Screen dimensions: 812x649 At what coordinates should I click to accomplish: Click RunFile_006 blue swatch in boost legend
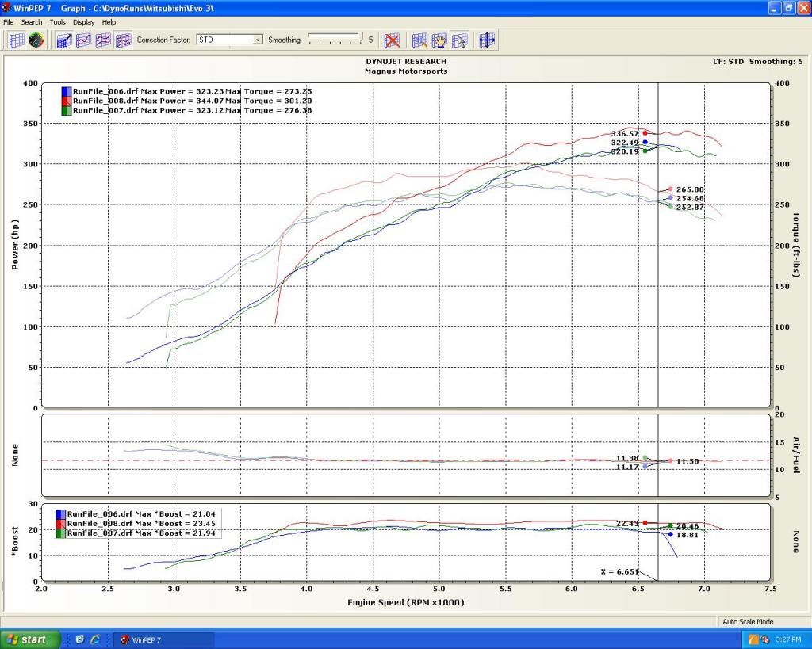60,514
